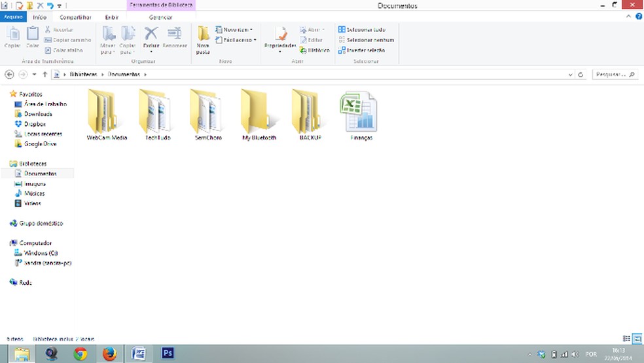Select the SemChoro folder
This screenshot has width=644, height=363.
(208, 115)
